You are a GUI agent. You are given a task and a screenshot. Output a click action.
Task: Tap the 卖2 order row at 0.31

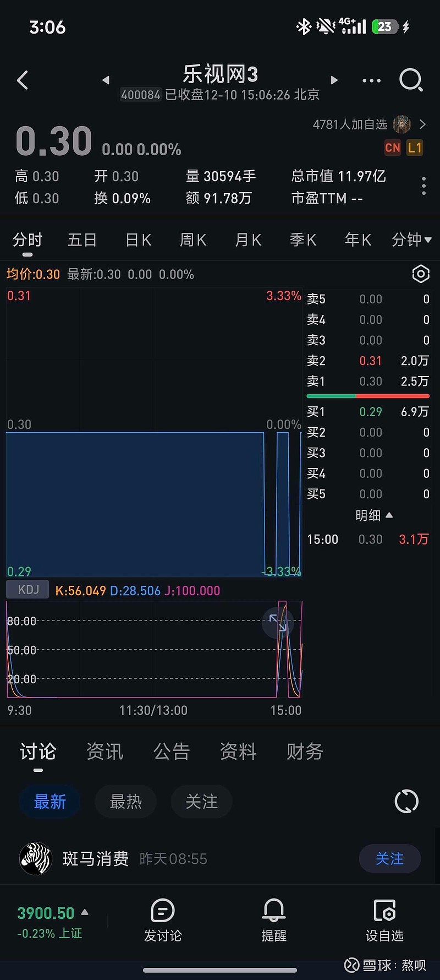(x=367, y=361)
